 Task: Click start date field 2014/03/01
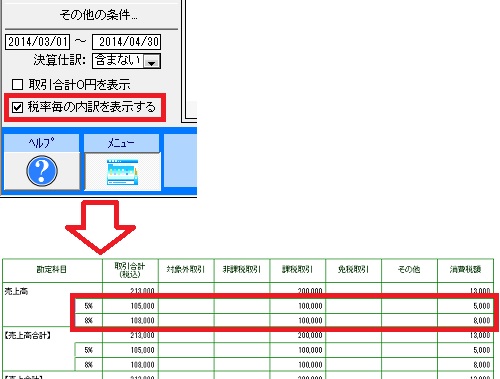[38, 42]
